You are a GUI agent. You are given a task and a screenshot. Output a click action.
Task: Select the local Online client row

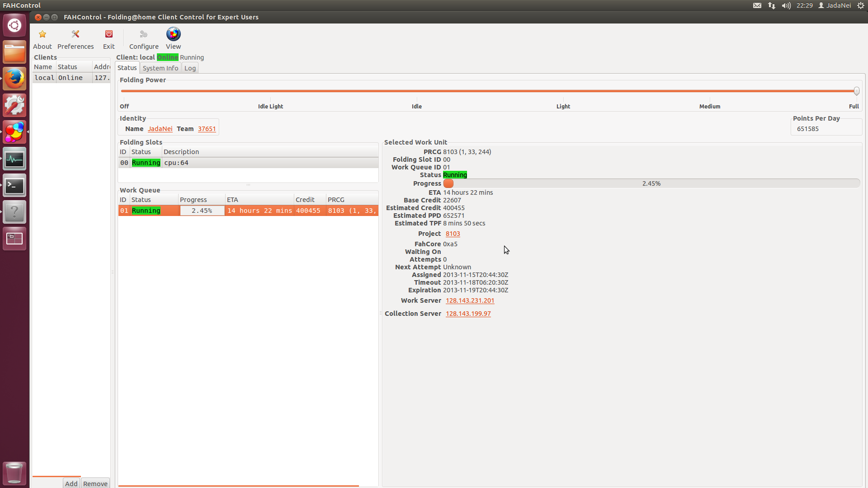pyautogui.click(x=71, y=78)
